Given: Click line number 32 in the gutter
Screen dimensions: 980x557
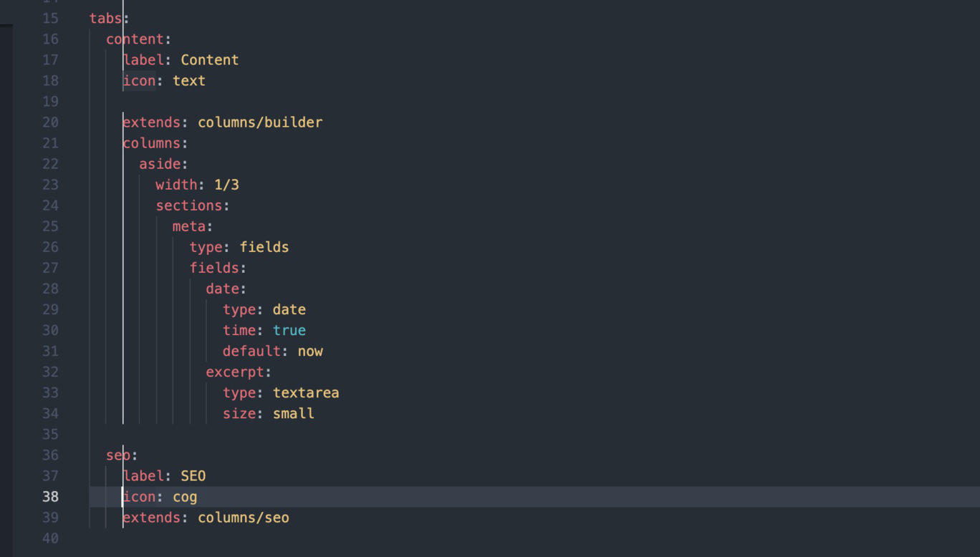Looking at the screenshot, I should coord(50,372).
